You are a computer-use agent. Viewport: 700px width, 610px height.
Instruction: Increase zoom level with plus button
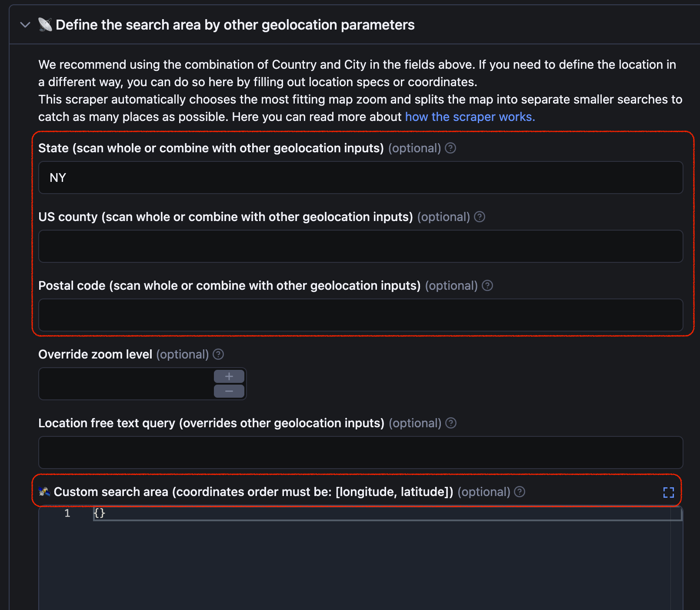[x=229, y=376]
